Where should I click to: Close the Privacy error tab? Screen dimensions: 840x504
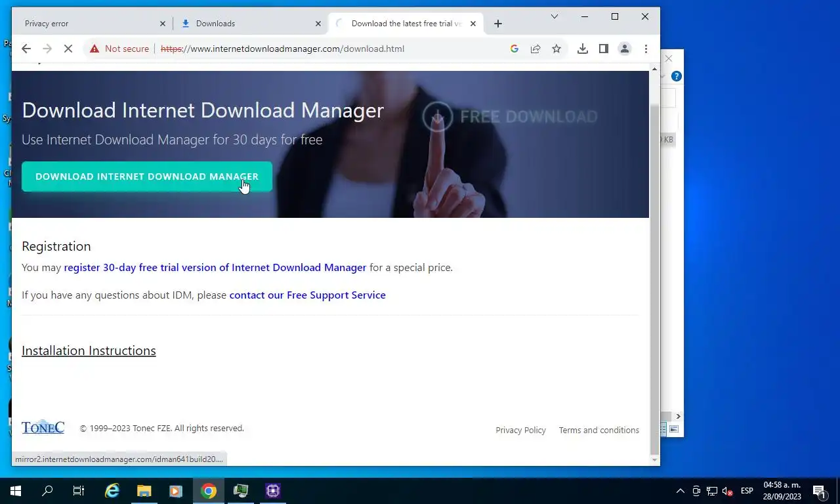pyautogui.click(x=163, y=24)
